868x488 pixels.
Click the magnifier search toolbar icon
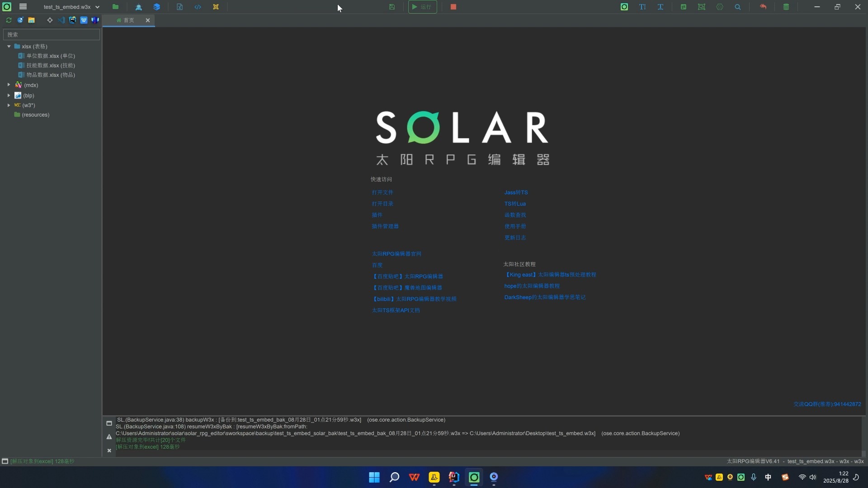point(738,7)
